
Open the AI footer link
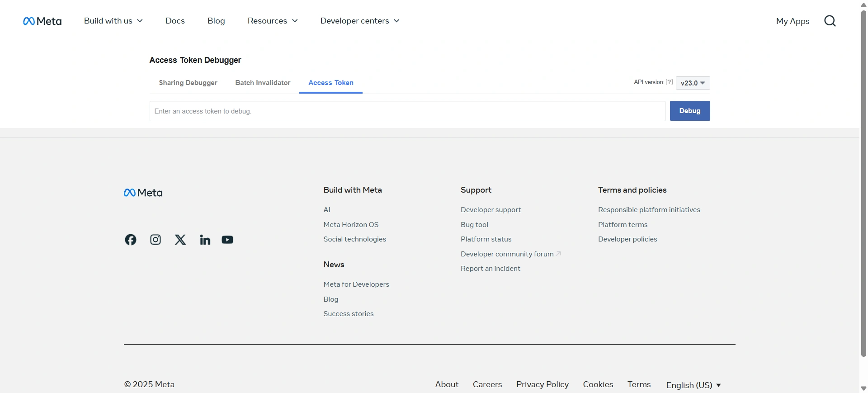(x=327, y=210)
